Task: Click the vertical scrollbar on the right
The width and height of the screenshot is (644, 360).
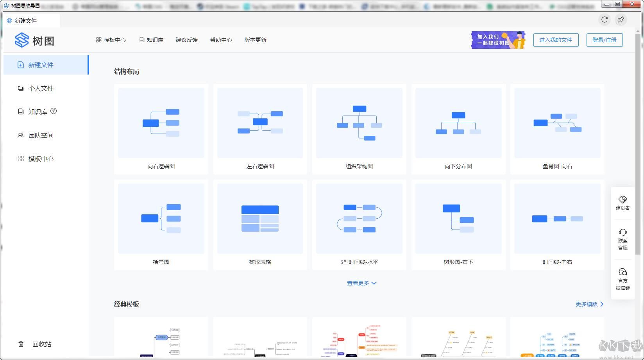Action: point(638,144)
